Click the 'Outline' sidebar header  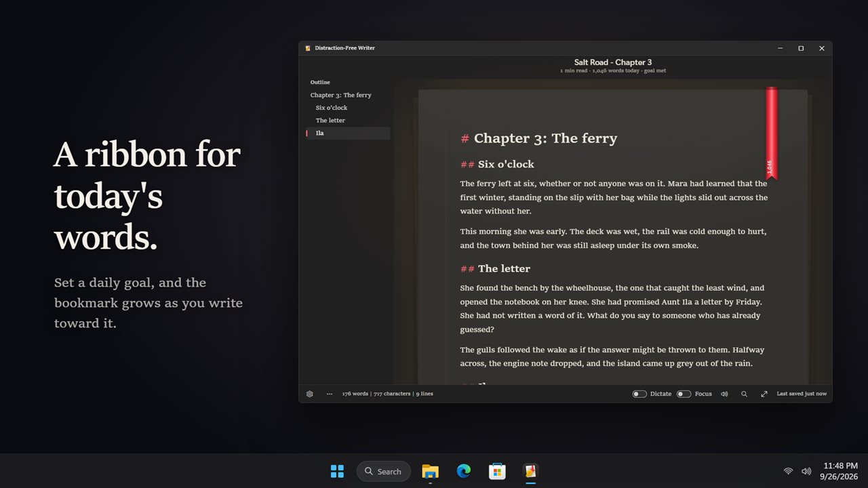pyautogui.click(x=320, y=83)
